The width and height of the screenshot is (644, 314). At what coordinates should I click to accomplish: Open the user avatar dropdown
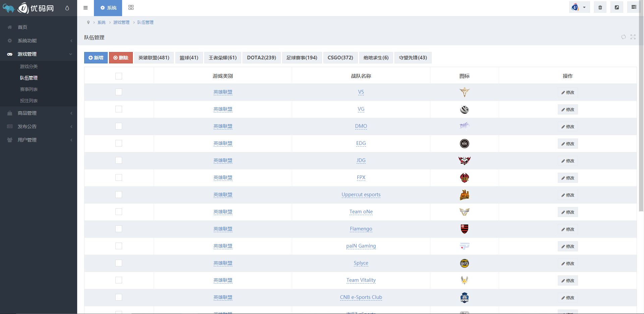[579, 7]
